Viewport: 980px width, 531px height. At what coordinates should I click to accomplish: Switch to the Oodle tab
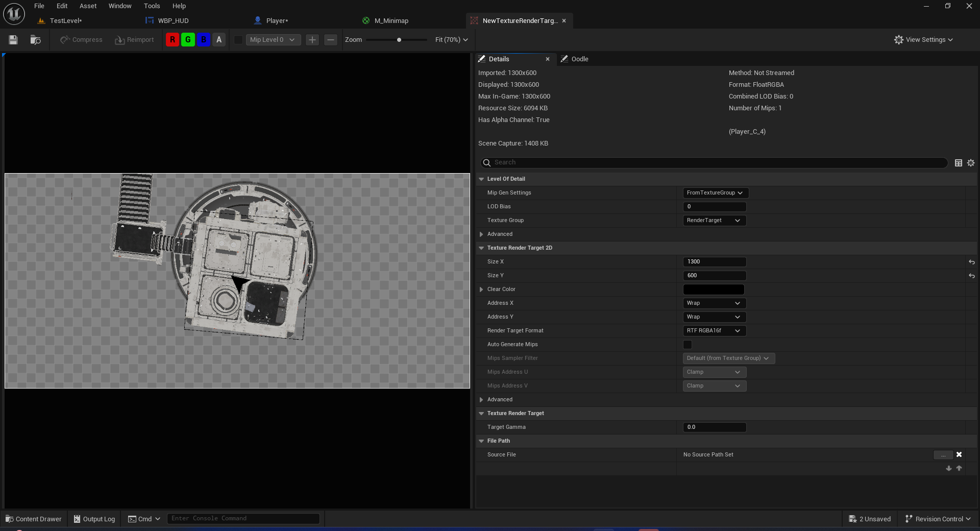click(579, 59)
